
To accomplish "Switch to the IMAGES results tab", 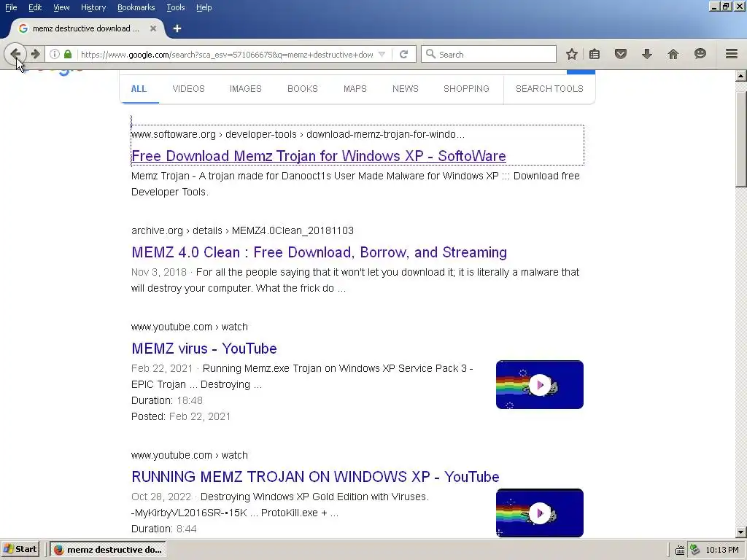I will 245,88.
